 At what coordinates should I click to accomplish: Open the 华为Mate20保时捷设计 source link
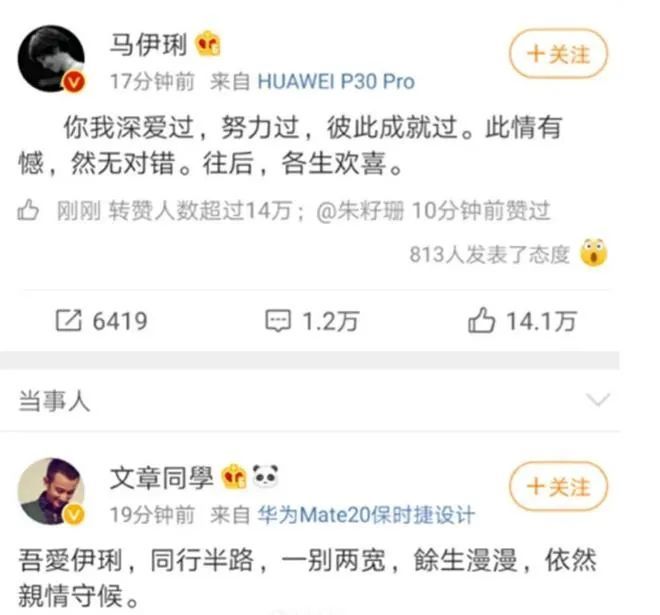(x=366, y=514)
